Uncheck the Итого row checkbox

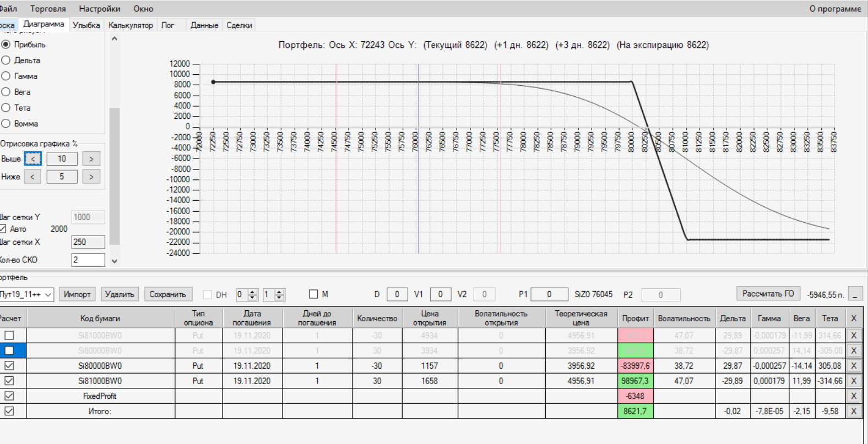coord(9,411)
